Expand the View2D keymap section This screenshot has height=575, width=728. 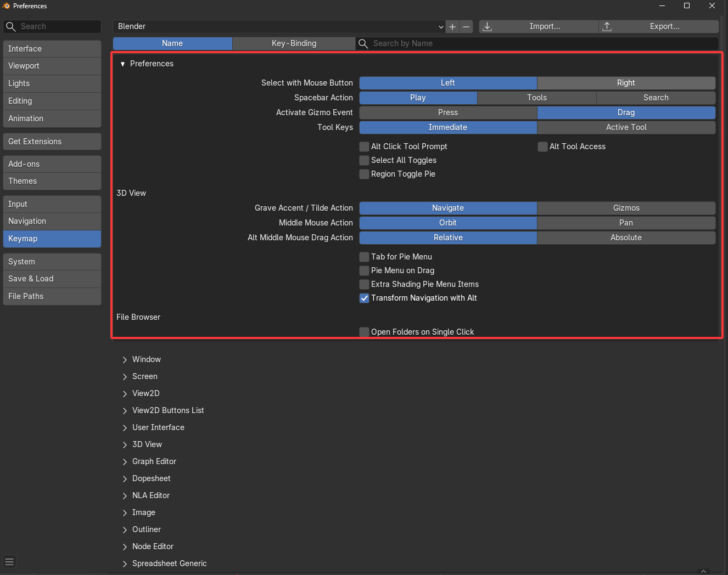coord(125,394)
